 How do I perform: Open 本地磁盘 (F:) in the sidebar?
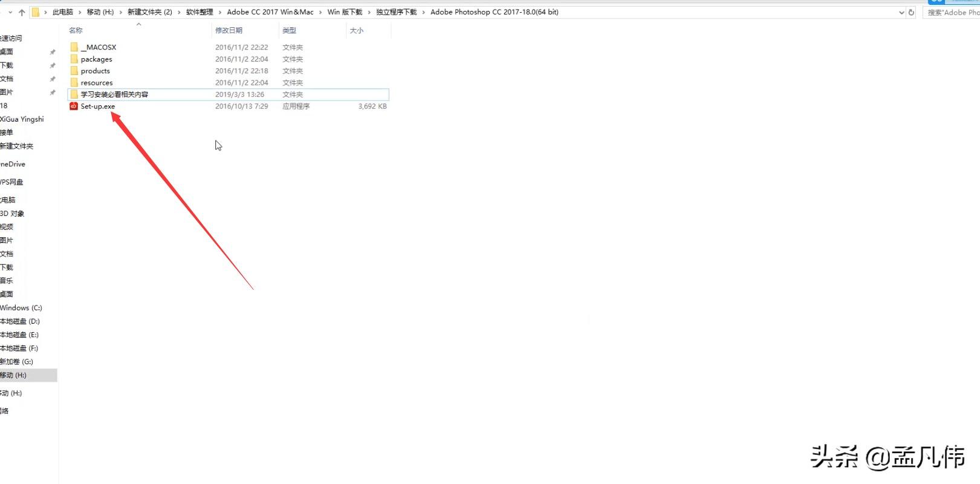tap(19, 348)
